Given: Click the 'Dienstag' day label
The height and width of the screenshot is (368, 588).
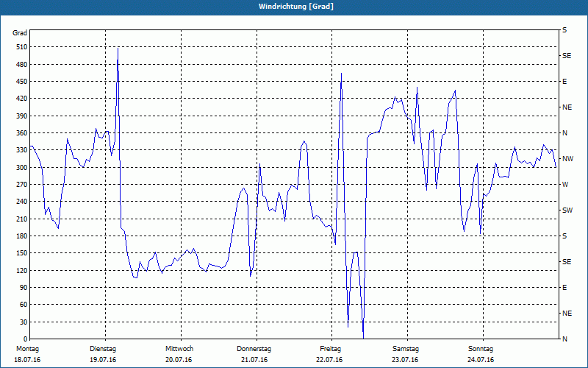Looking at the screenshot, I should coord(103,349).
